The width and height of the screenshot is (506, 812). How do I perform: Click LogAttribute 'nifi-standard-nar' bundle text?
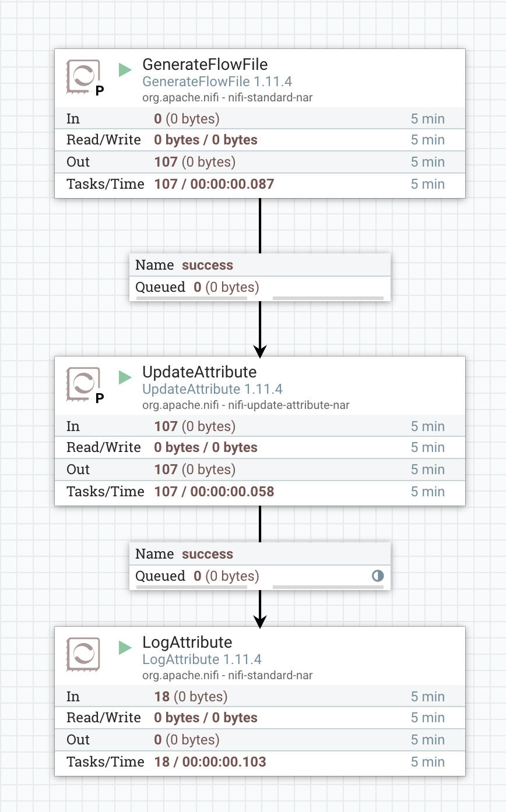270,675
